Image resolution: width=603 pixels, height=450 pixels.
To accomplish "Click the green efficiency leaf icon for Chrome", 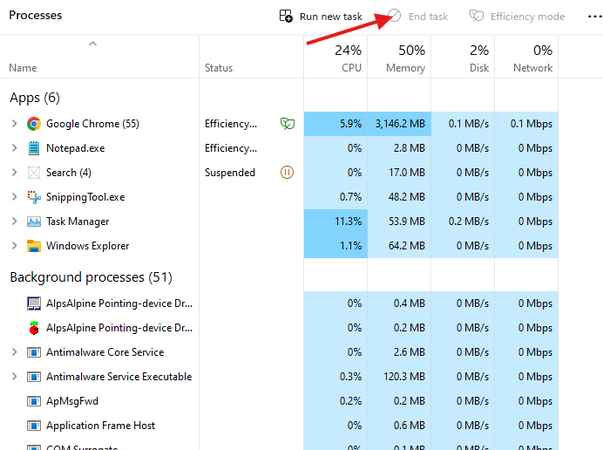I will [287, 124].
